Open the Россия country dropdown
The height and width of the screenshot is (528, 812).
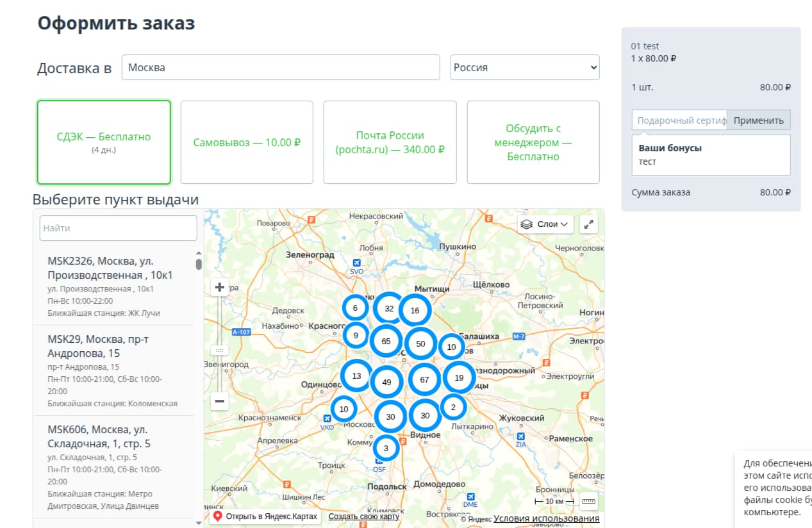(x=524, y=67)
